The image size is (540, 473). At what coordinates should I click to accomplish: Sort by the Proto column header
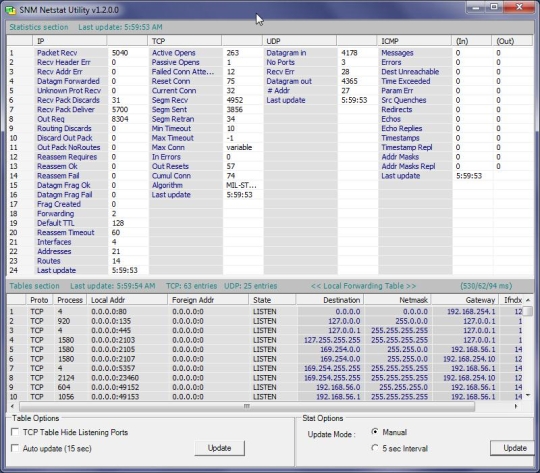pyautogui.click(x=39, y=300)
